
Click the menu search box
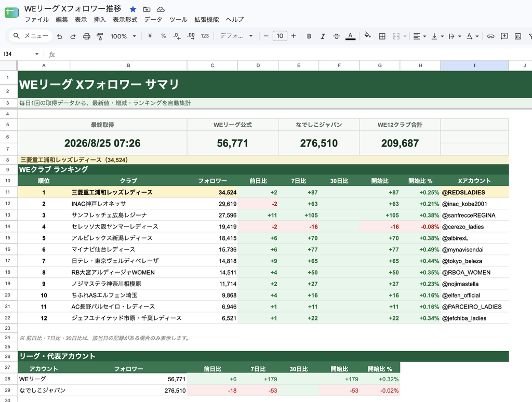[x=31, y=36]
